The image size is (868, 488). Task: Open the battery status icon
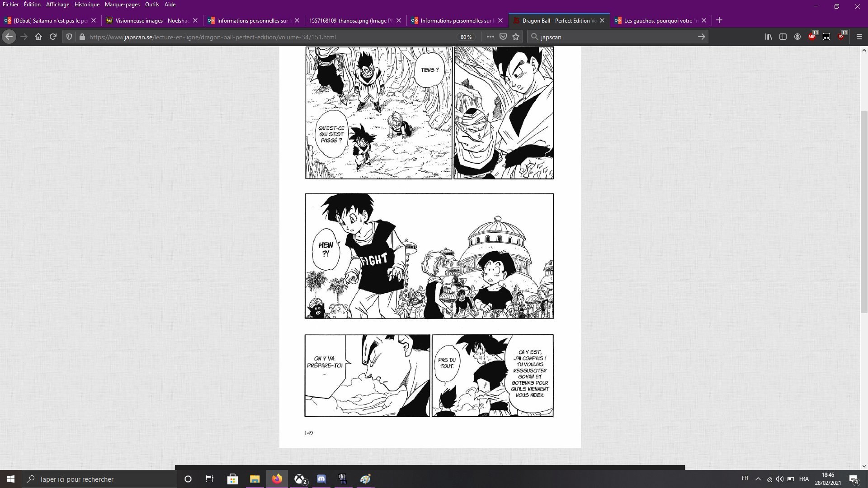(x=791, y=479)
